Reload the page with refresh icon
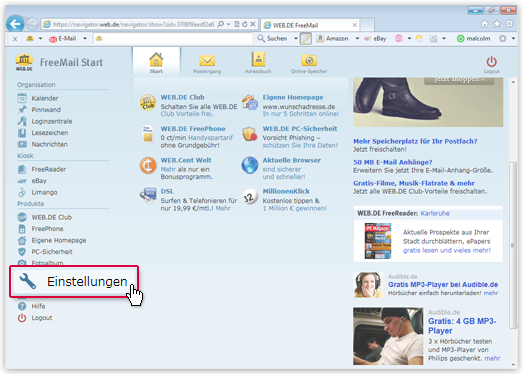 tap(244, 24)
